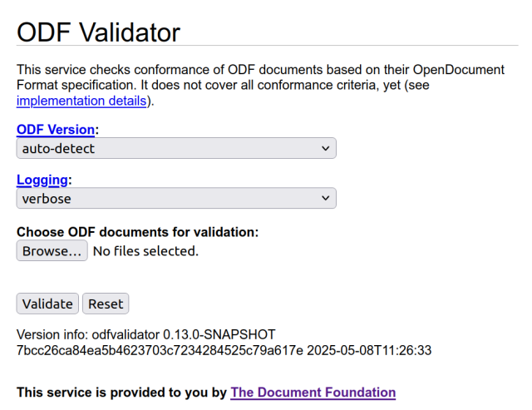The height and width of the screenshot is (410, 532).
Task: Open the "implementation details" link
Action: coord(81,101)
